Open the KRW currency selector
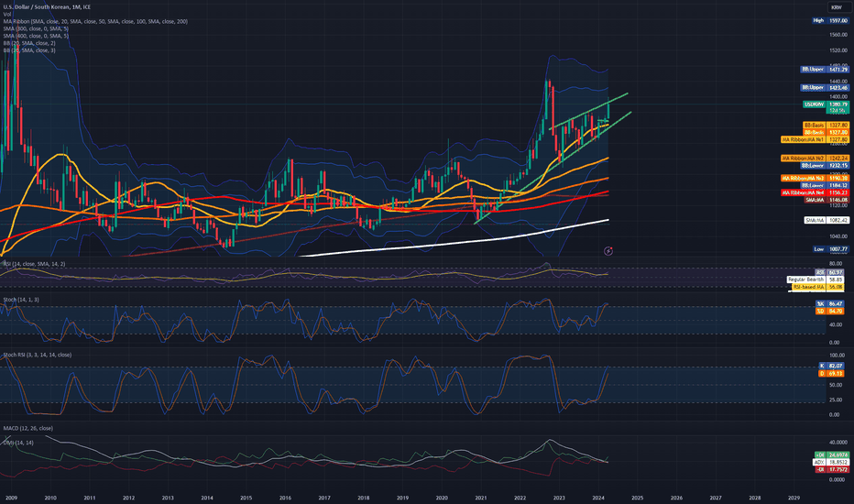Screen dimensions: 854x504 [837, 7]
